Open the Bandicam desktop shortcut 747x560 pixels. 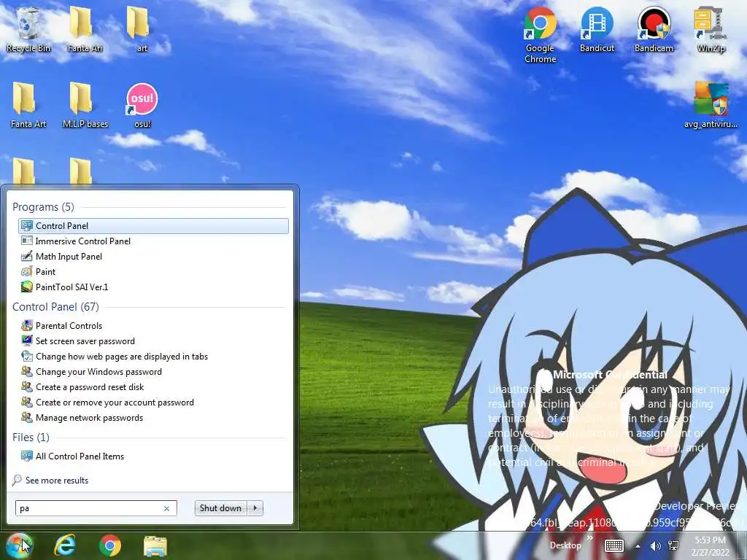tap(654, 29)
